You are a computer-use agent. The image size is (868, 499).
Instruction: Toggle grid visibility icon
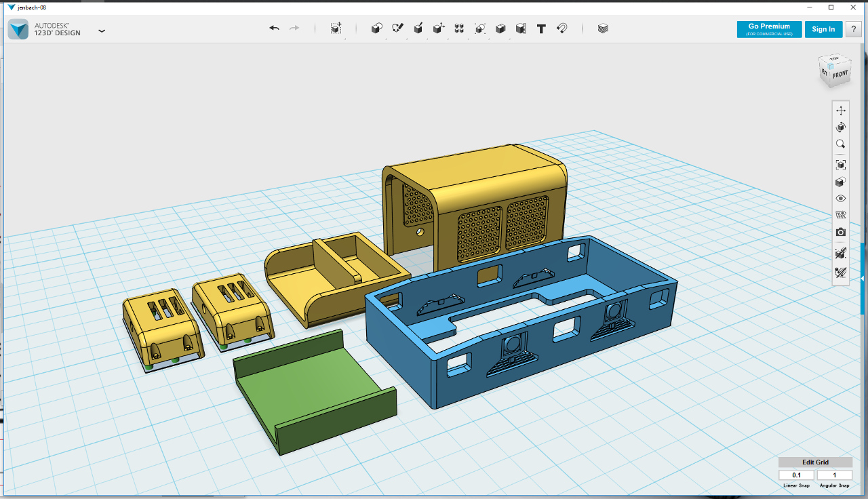pyautogui.click(x=841, y=215)
